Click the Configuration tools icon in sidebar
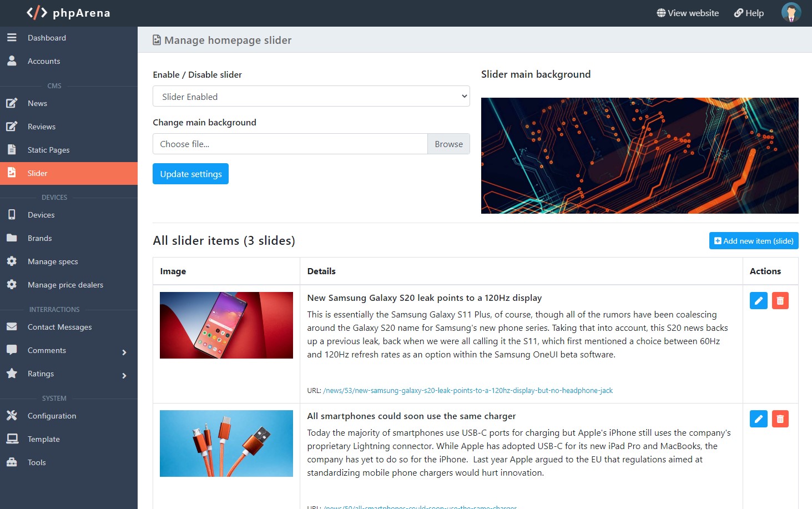The width and height of the screenshot is (812, 509). [x=12, y=416]
